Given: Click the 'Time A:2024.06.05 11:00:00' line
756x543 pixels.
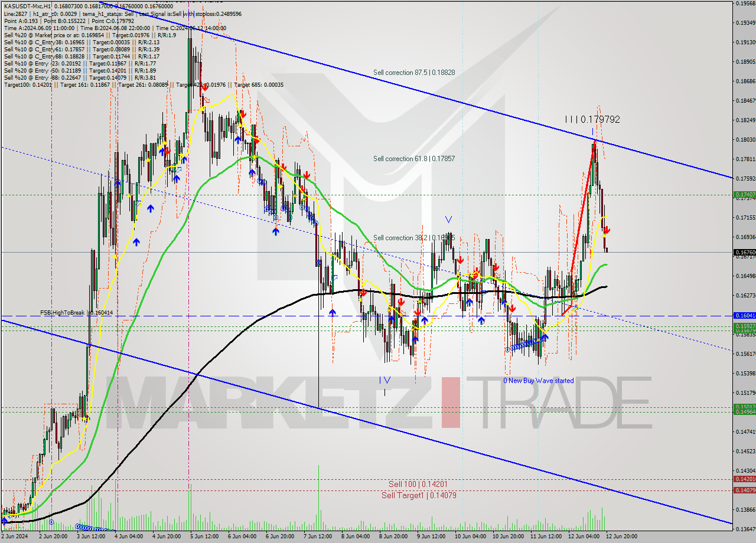Looking at the screenshot, I should (115, 28).
